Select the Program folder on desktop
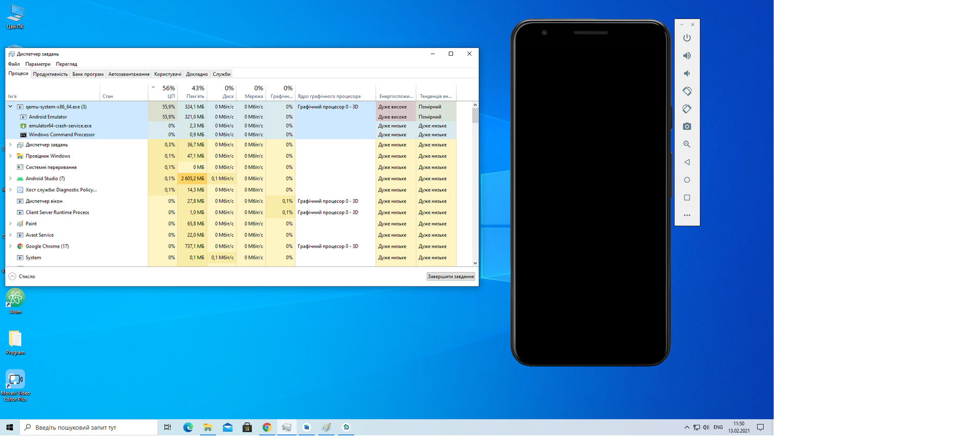 coord(15,342)
